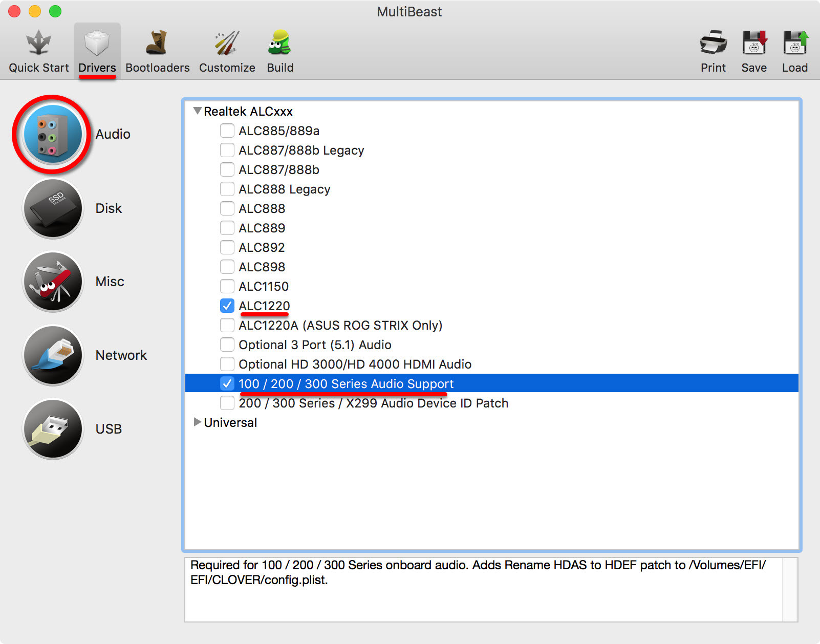Select the ALC888 row text
820x644 pixels.
coord(262,208)
